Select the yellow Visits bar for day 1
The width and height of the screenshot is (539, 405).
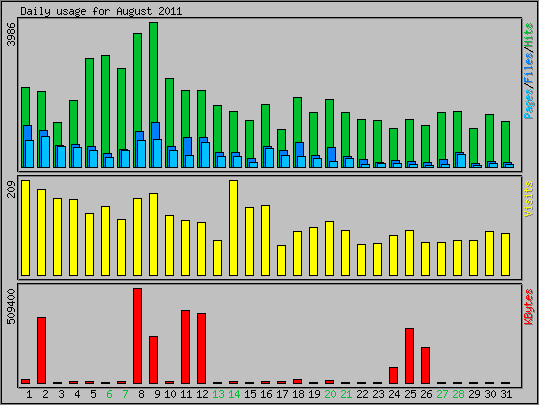pos(25,228)
